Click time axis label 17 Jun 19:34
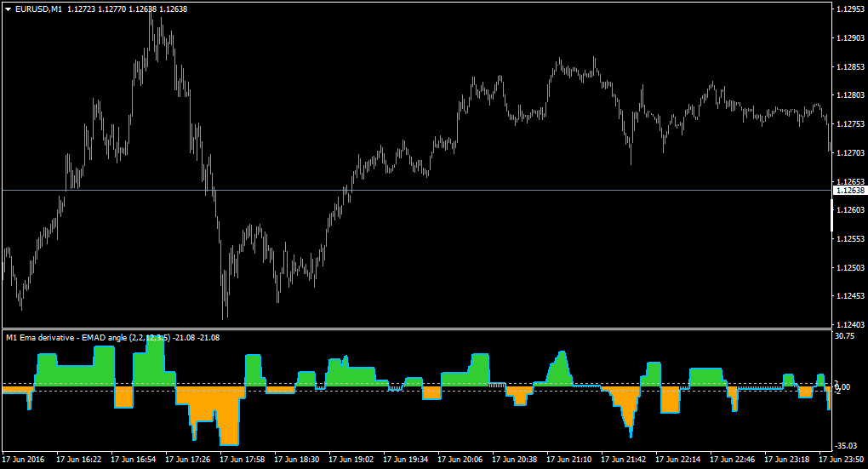The width and height of the screenshot is (868, 469). click(x=405, y=460)
